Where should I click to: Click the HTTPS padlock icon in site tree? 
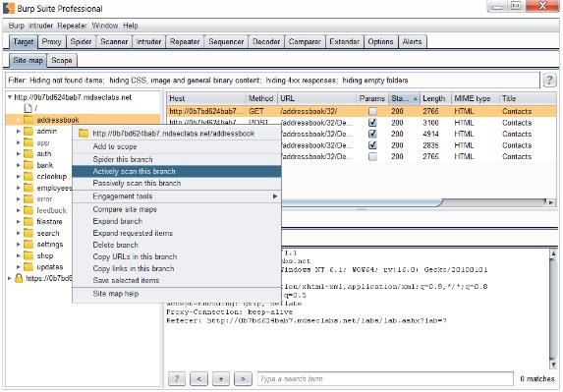tap(19, 278)
